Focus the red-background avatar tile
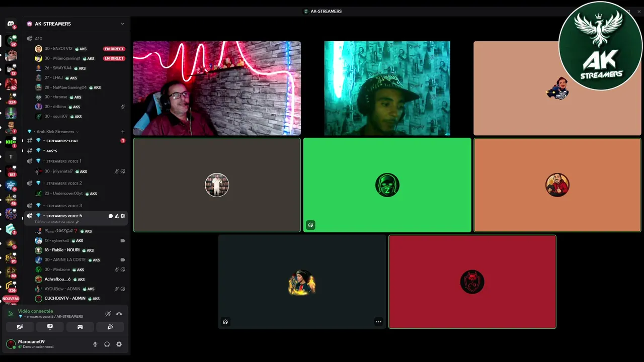The width and height of the screenshot is (644, 362). pyautogui.click(x=472, y=282)
